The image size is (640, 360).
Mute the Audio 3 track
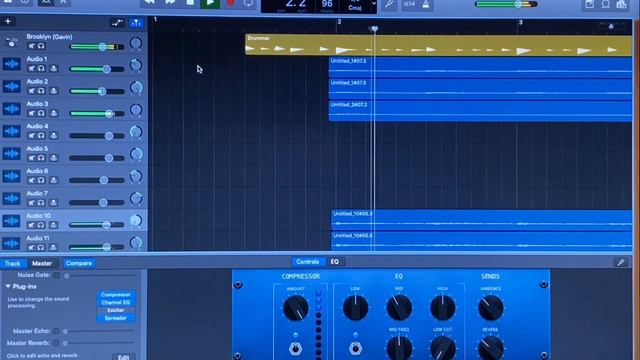31,113
